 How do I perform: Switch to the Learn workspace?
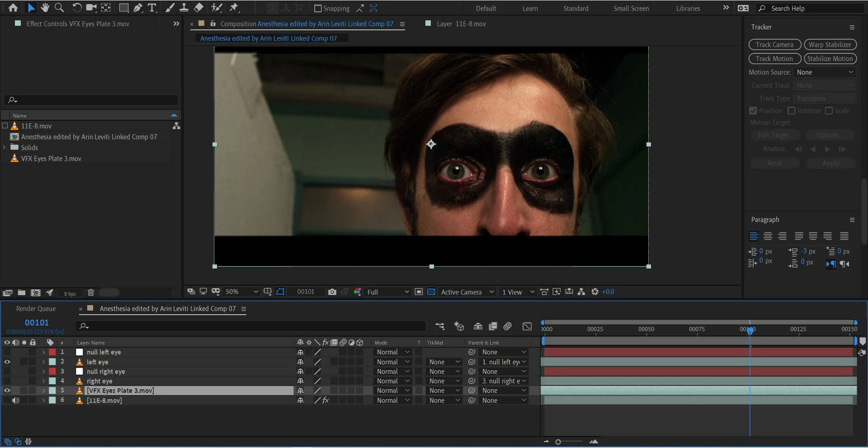[x=530, y=9]
